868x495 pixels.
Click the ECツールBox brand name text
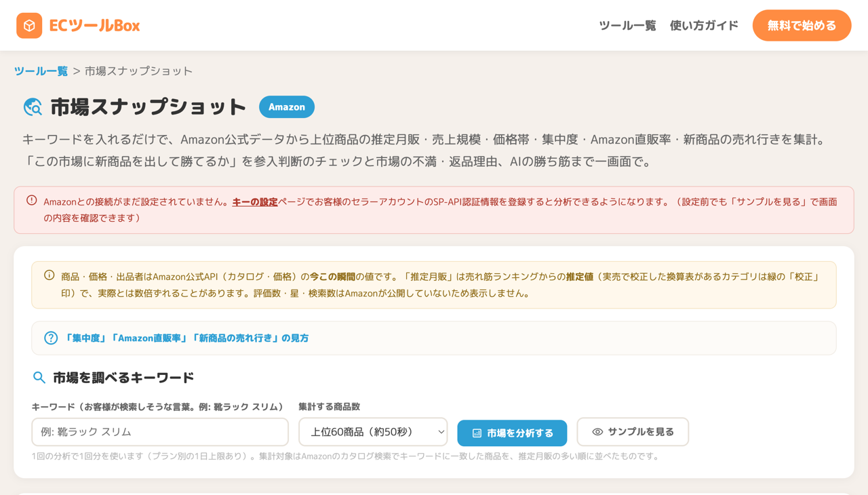[94, 26]
